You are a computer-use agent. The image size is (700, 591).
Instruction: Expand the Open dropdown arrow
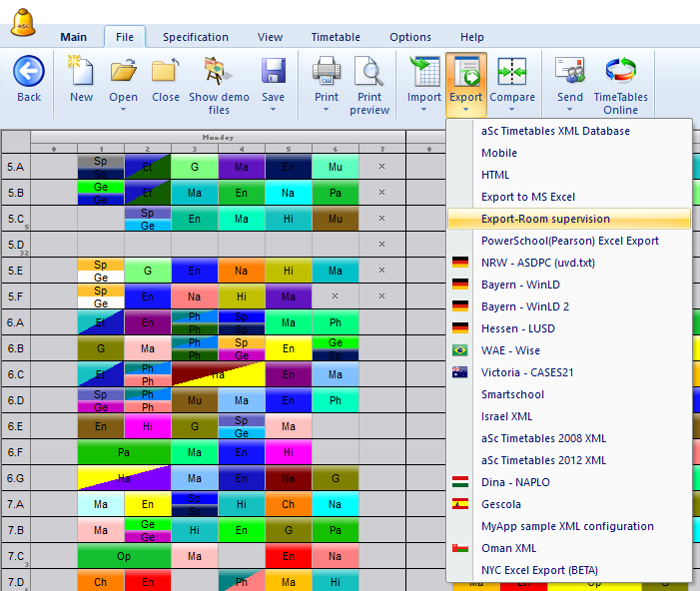tap(124, 110)
